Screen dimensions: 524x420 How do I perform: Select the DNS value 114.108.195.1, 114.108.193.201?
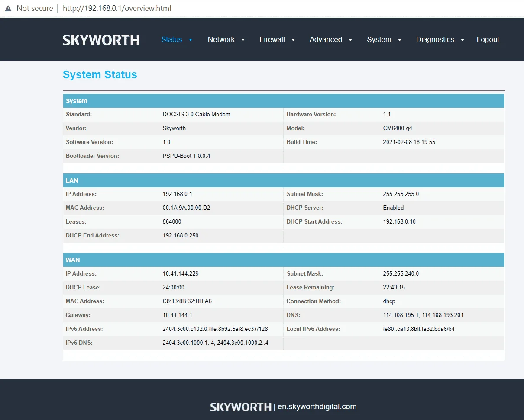pyautogui.click(x=423, y=315)
